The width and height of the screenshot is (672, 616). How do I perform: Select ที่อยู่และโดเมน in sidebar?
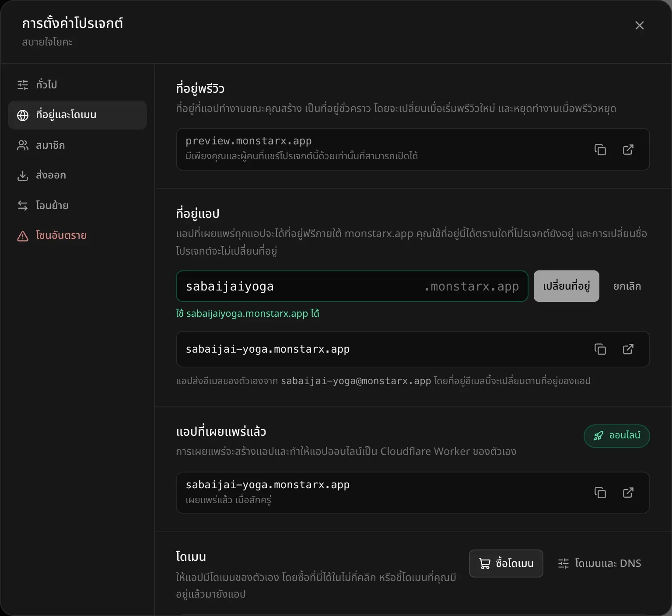[77, 115]
